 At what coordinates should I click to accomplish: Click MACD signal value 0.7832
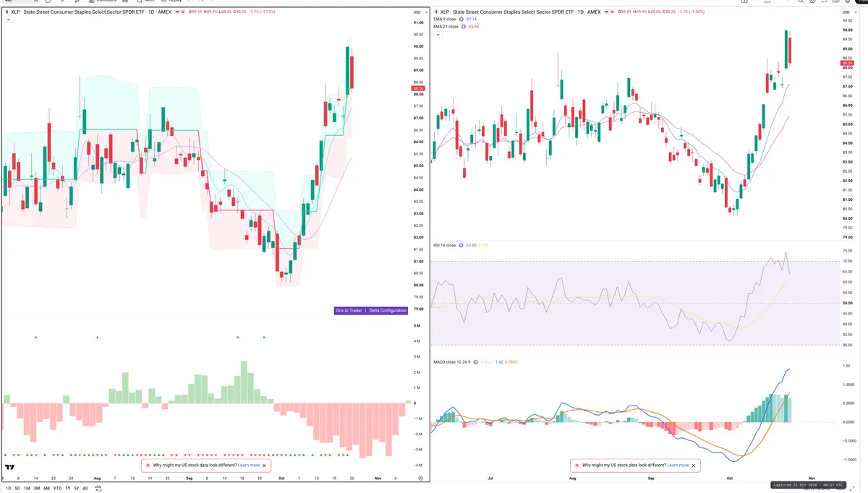pos(511,361)
